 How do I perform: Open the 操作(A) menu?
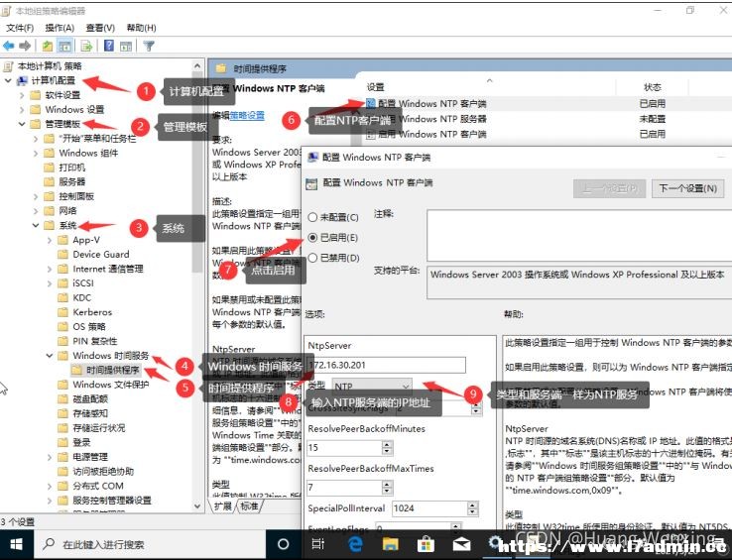(x=60, y=28)
